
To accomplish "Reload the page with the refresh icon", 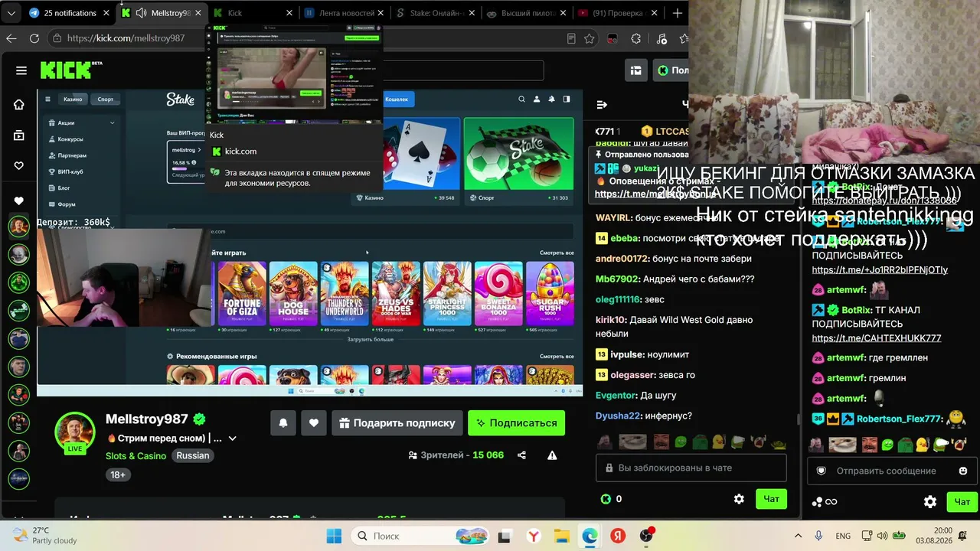I will pyautogui.click(x=34, y=38).
